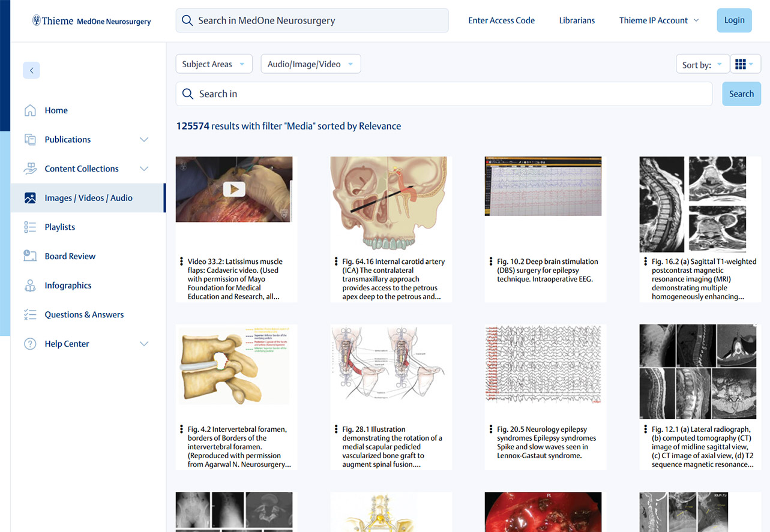
Task: Open the Sort by dropdown
Action: [702, 65]
